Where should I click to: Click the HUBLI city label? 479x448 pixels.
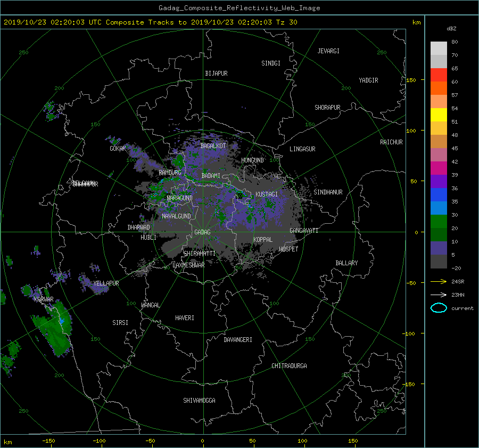pos(148,237)
